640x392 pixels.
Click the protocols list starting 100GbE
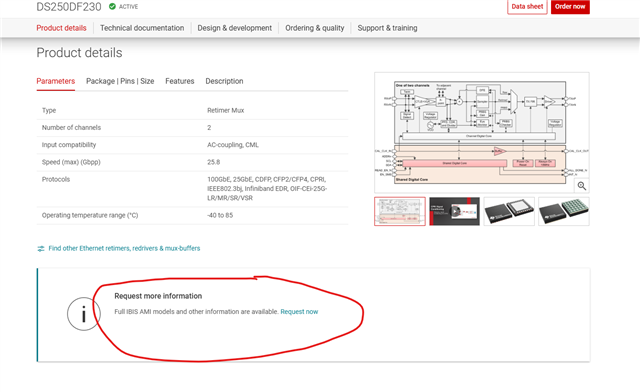tap(267, 189)
